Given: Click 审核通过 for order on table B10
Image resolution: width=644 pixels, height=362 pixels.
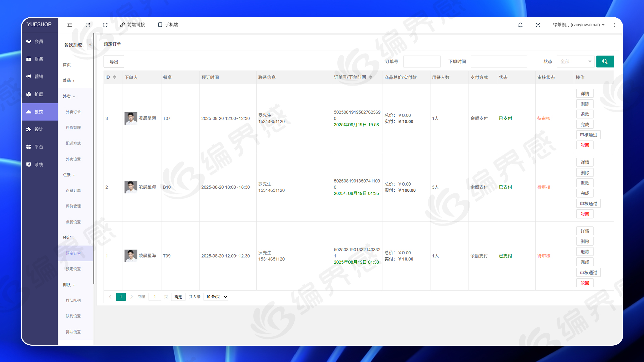Looking at the screenshot, I should 588,204.
